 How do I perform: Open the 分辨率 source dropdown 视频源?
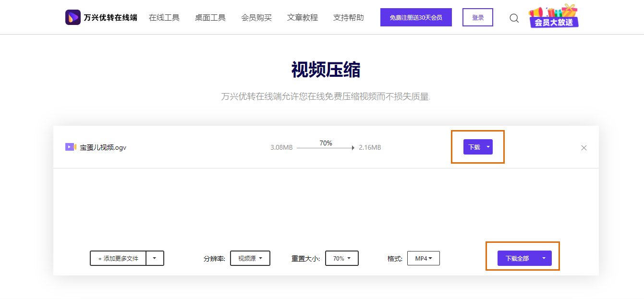coord(250,258)
